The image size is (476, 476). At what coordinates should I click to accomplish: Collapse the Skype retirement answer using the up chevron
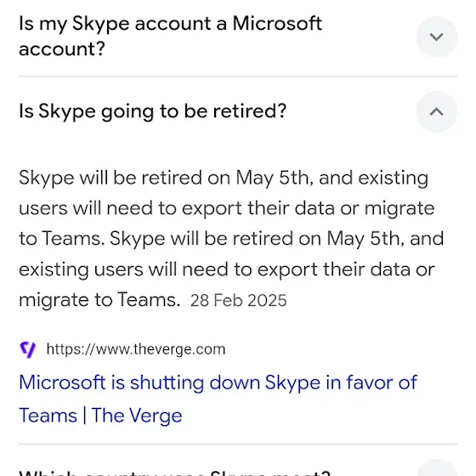tap(437, 111)
